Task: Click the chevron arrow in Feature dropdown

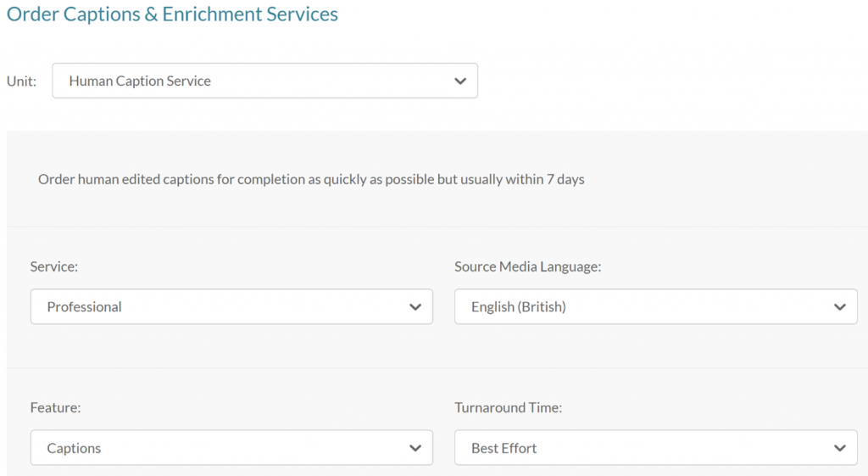Action: (415, 448)
